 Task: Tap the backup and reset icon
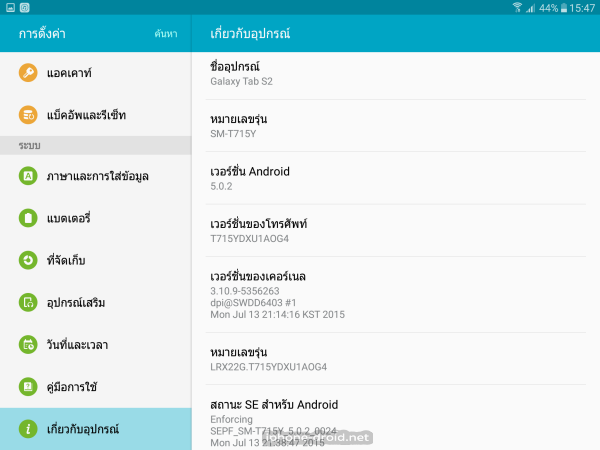pos(28,115)
